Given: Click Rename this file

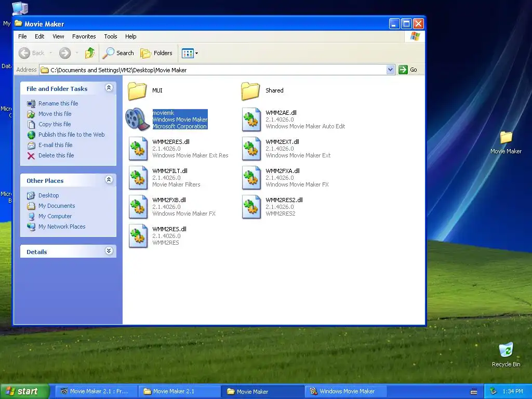Looking at the screenshot, I should coord(58,103).
